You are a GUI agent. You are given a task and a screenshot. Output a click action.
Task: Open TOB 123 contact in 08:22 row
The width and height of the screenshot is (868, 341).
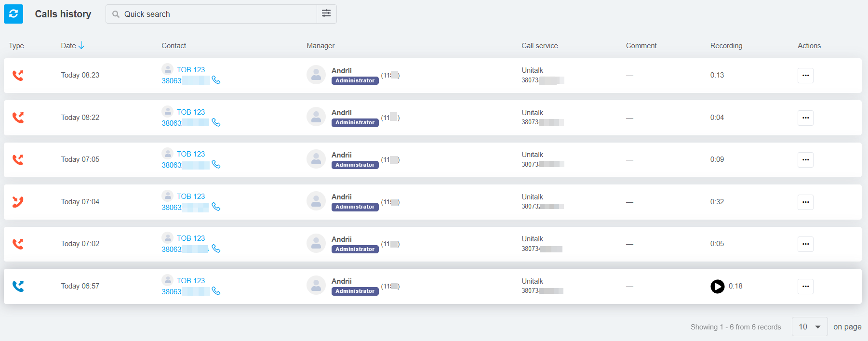point(190,112)
